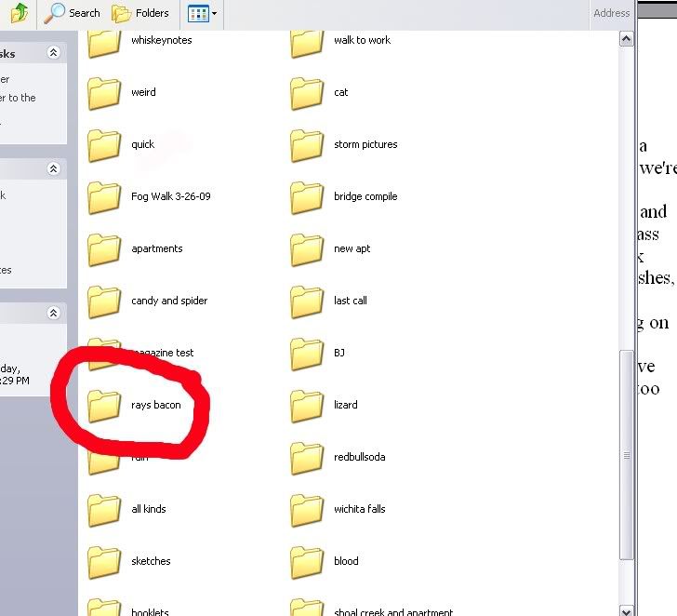Click the sketches folder name label
This screenshot has height=616, width=677.
tap(151, 562)
